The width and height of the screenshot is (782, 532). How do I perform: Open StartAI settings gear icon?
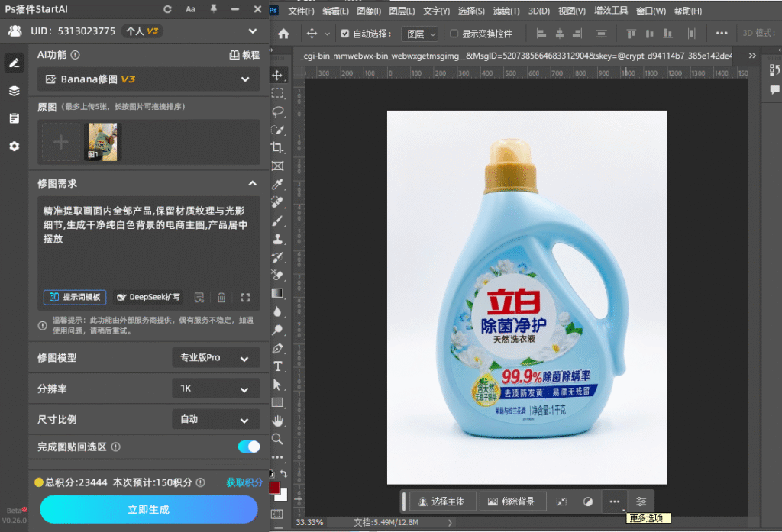pyautogui.click(x=14, y=146)
